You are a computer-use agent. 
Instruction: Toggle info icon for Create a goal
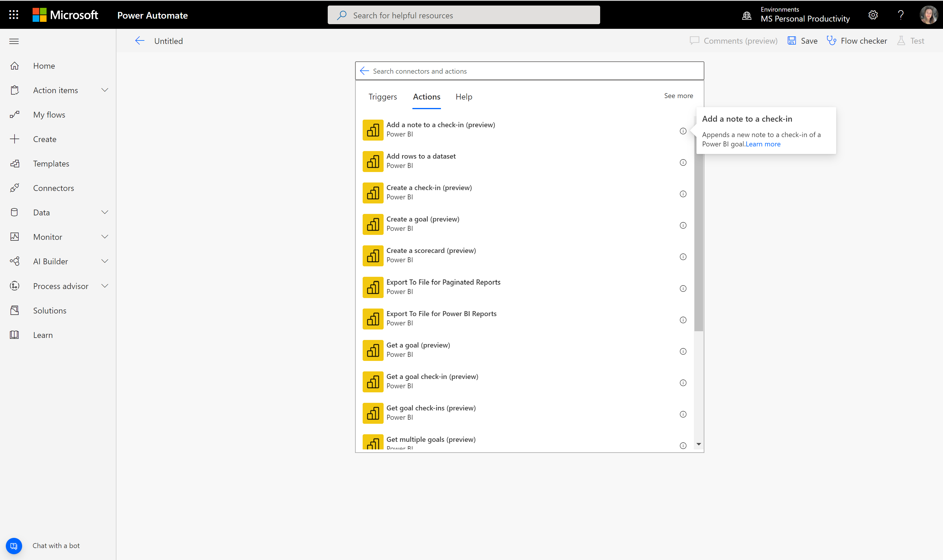click(683, 225)
